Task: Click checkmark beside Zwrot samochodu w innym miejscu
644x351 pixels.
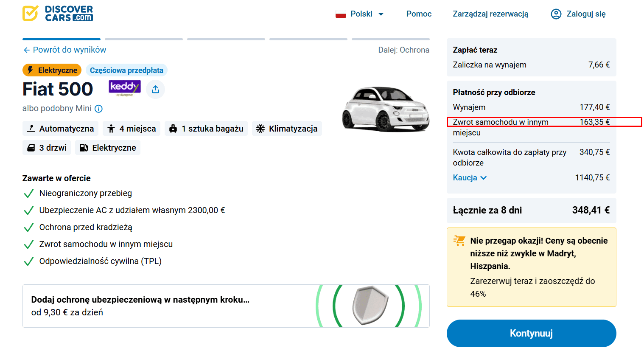Action: point(29,244)
